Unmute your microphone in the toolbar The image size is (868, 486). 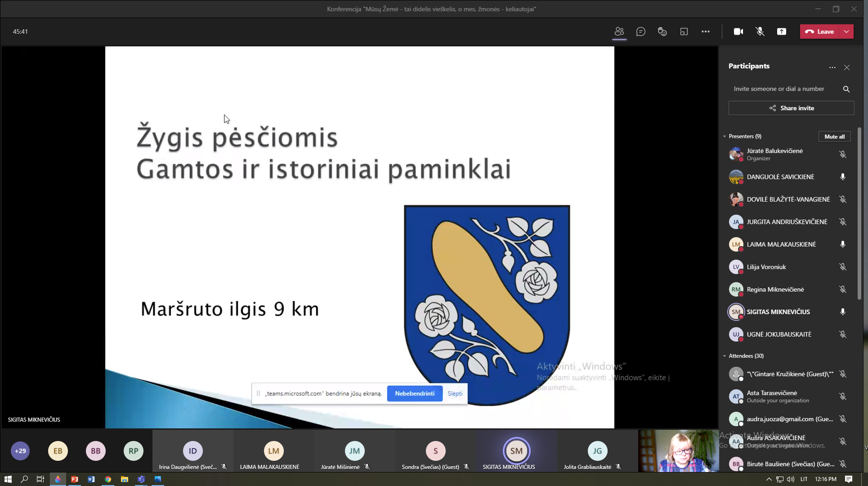(x=760, y=31)
